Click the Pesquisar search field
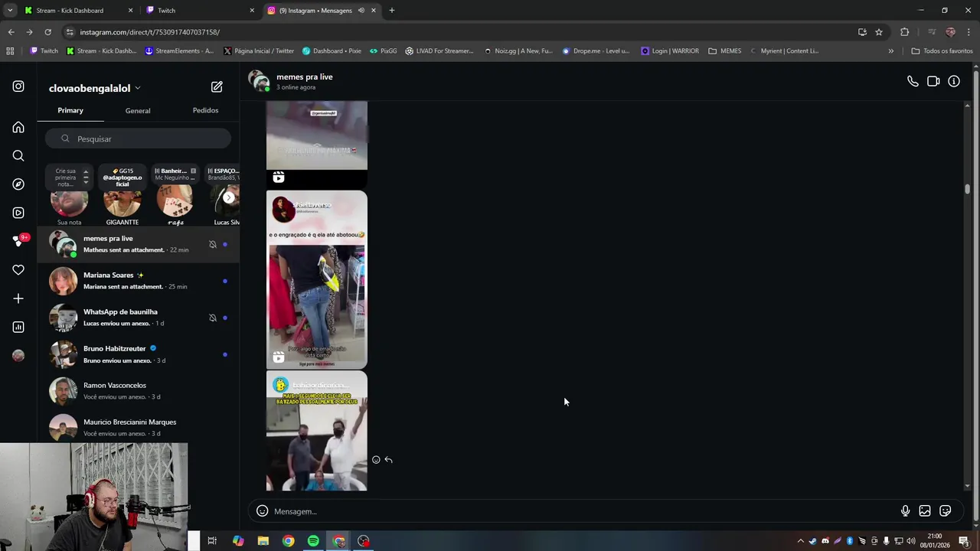The height and width of the screenshot is (551, 980). pyautogui.click(x=138, y=139)
